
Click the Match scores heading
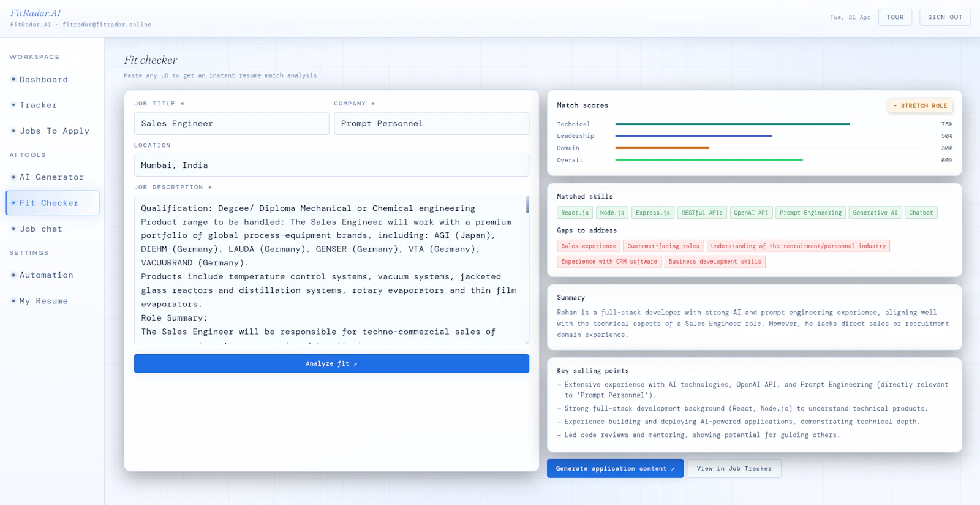(x=582, y=105)
